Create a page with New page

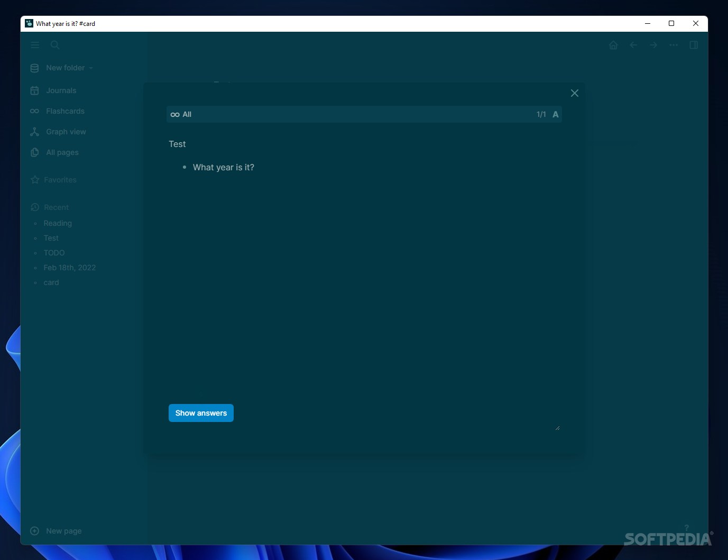click(x=64, y=531)
